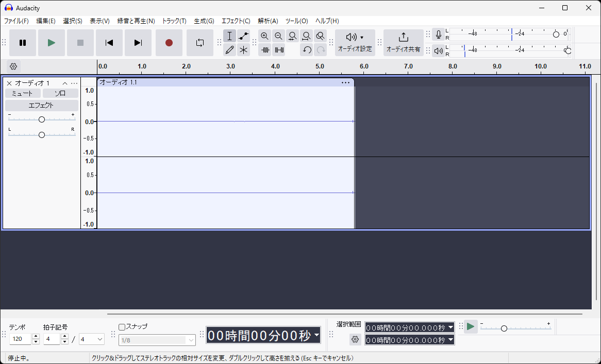This screenshot has width=601, height=364.
Task: Select the Multi-tool
Action: pos(243,49)
